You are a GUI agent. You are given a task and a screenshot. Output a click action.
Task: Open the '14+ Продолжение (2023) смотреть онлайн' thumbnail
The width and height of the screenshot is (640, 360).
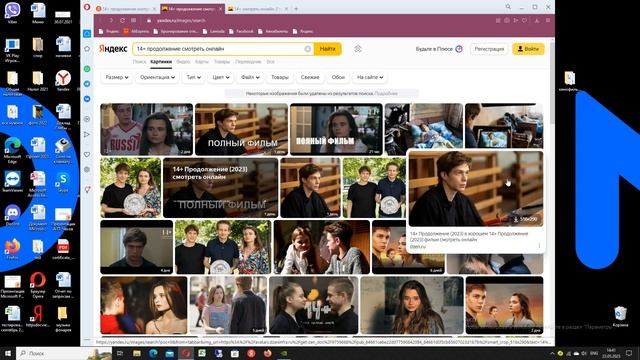[220, 188]
